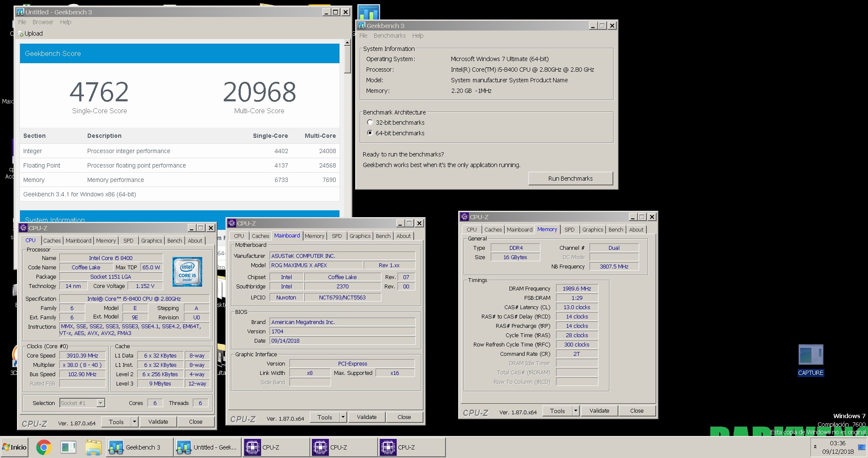Click Geekbench 3 title bar app icon
Screen dimensions: 868x458
pyautogui.click(x=362, y=25)
